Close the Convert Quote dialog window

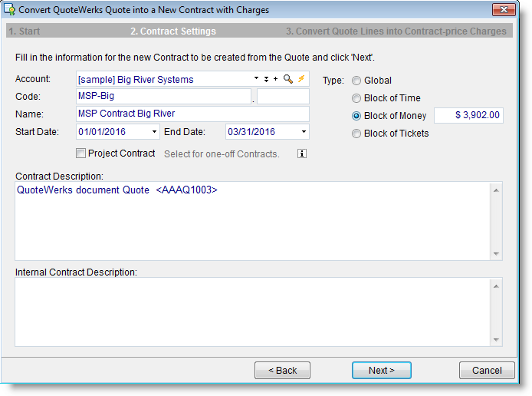[503, 10]
